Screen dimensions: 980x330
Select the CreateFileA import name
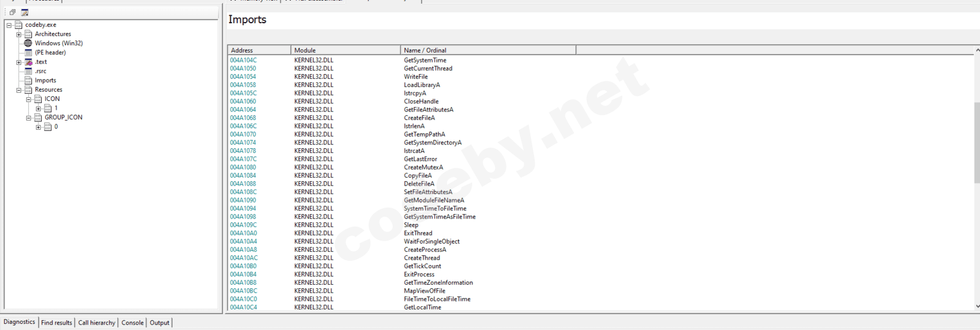(x=420, y=118)
